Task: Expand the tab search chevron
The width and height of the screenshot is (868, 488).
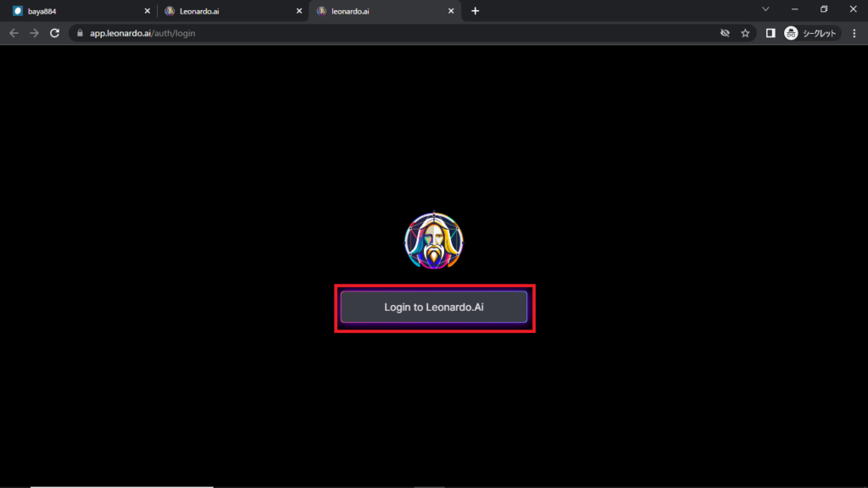Action: pos(765,9)
